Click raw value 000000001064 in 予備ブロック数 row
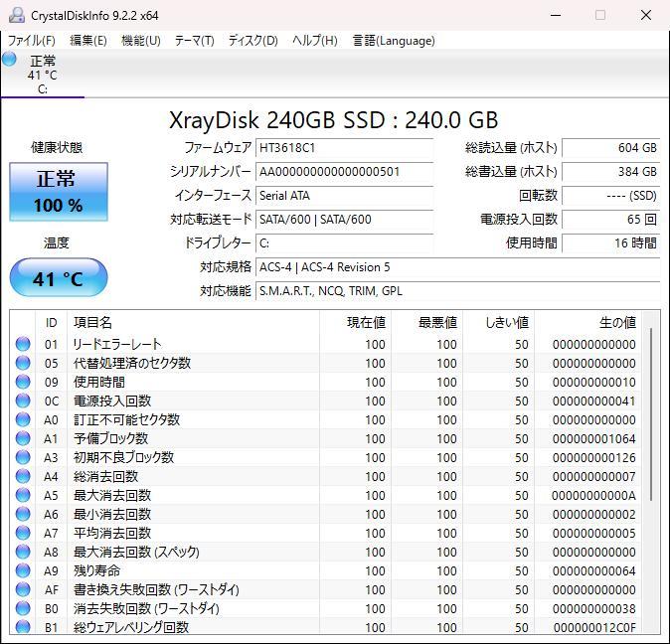 [x=593, y=439]
